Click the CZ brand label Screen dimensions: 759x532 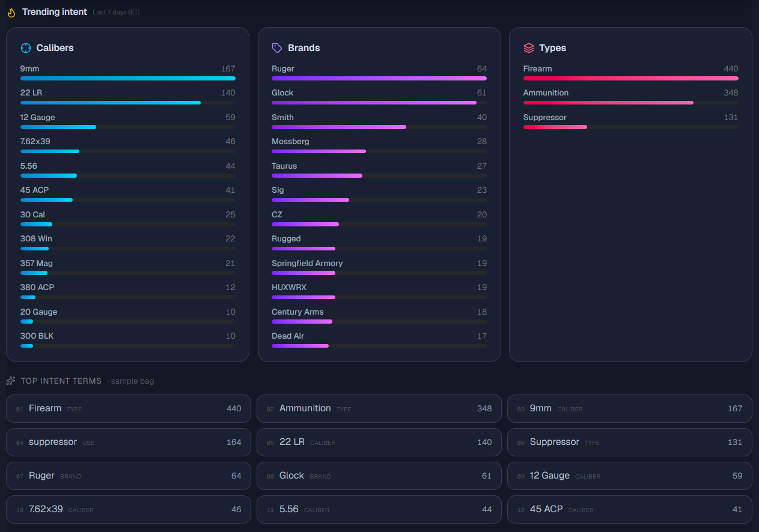click(276, 214)
